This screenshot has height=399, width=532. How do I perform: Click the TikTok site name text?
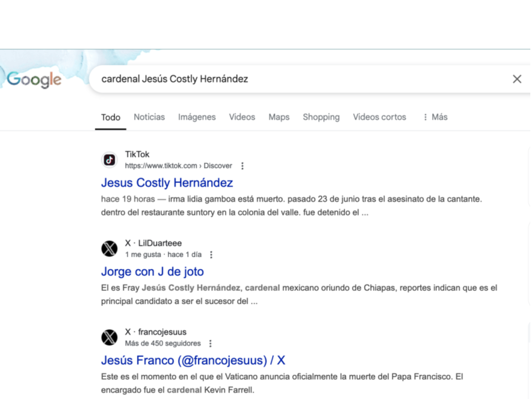click(137, 155)
